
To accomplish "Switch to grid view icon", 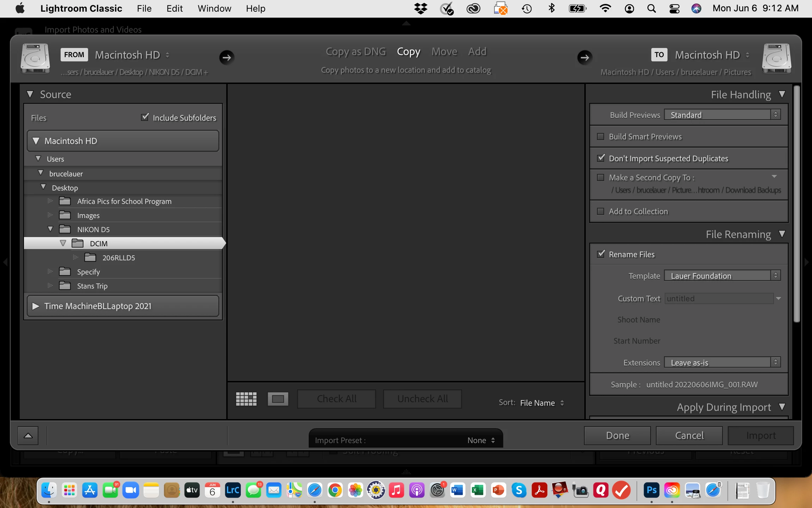I will [246, 399].
